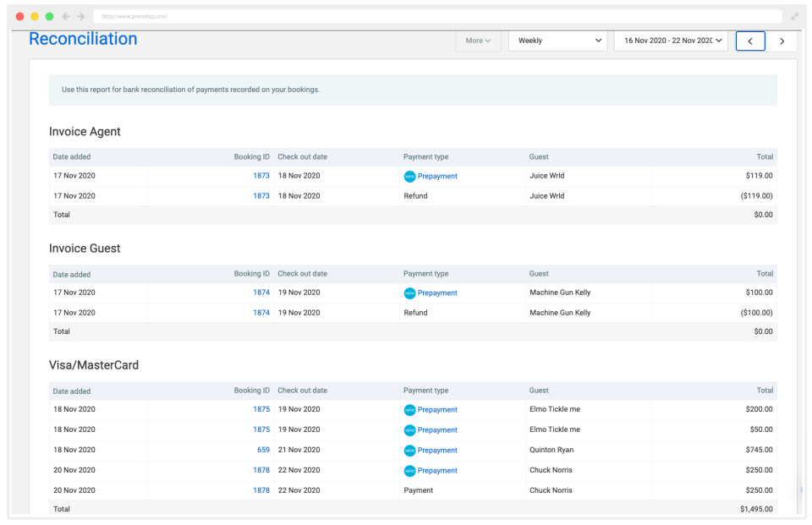Open the More dropdown menu

[478, 41]
